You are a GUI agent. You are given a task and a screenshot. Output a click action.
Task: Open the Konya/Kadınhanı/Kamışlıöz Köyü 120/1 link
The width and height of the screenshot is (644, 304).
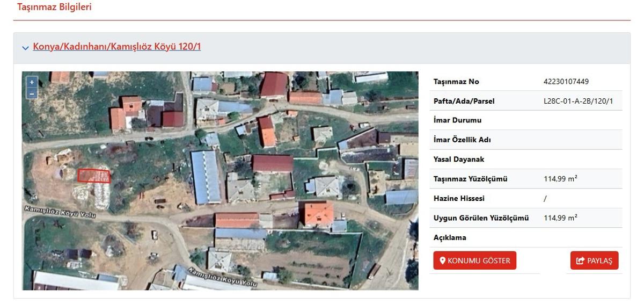117,47
